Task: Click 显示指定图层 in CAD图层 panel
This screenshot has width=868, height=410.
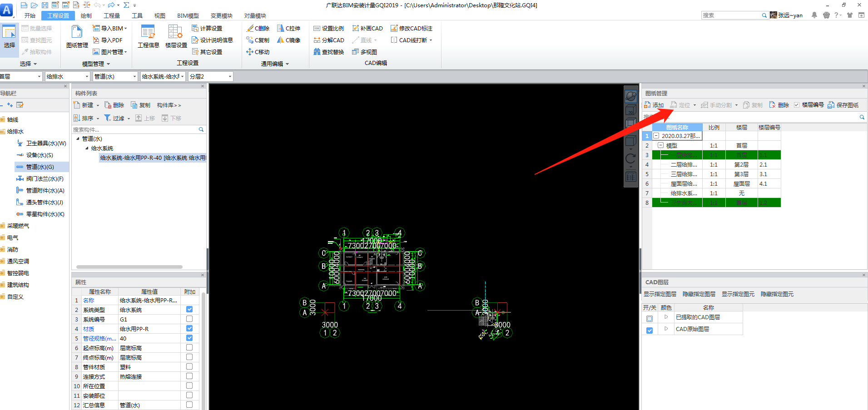Action: (x=660, y=294)
